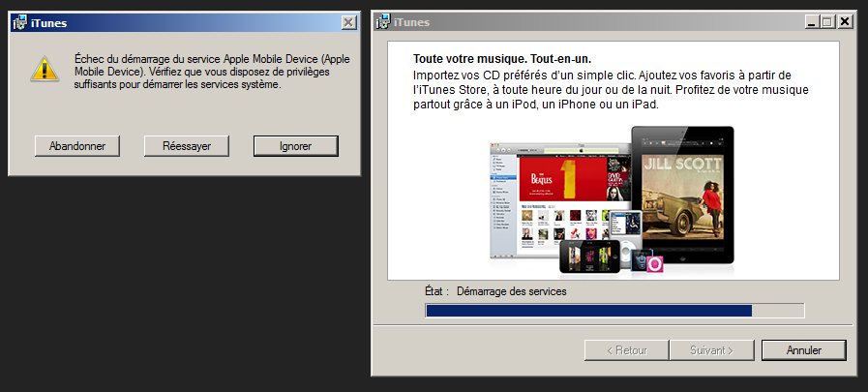This screenshot has height=392, width=868.
Task: Click the greyed-out Suivant button
Action: click(x=710, y=349)
